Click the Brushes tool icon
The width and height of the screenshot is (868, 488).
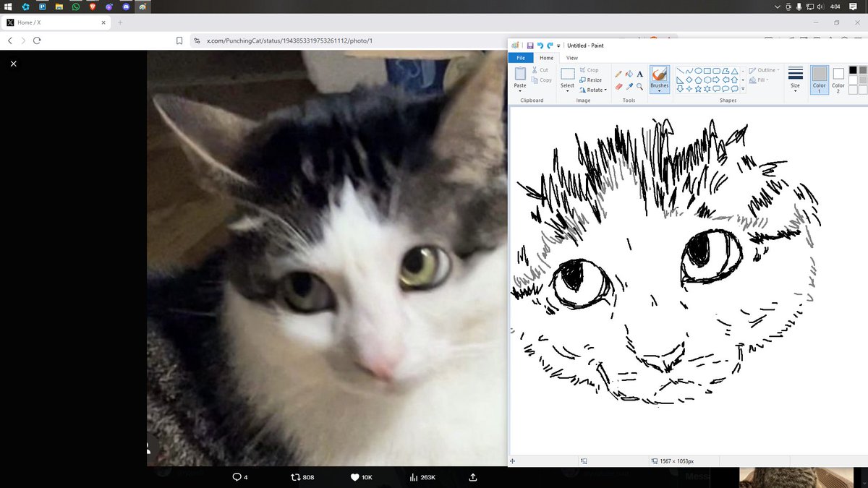click(x=659, y=74)
